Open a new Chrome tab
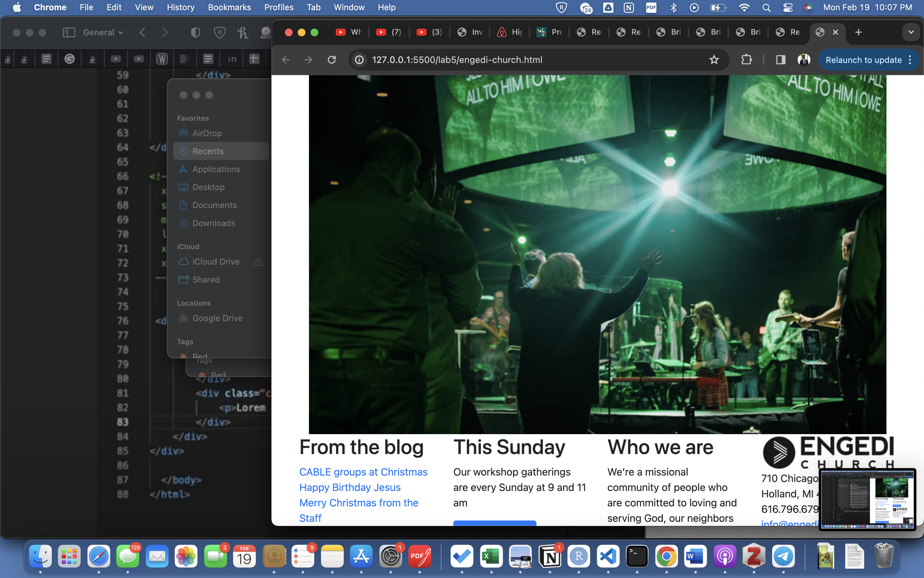The width and height of the screenshot is (924, 578). 858,32
